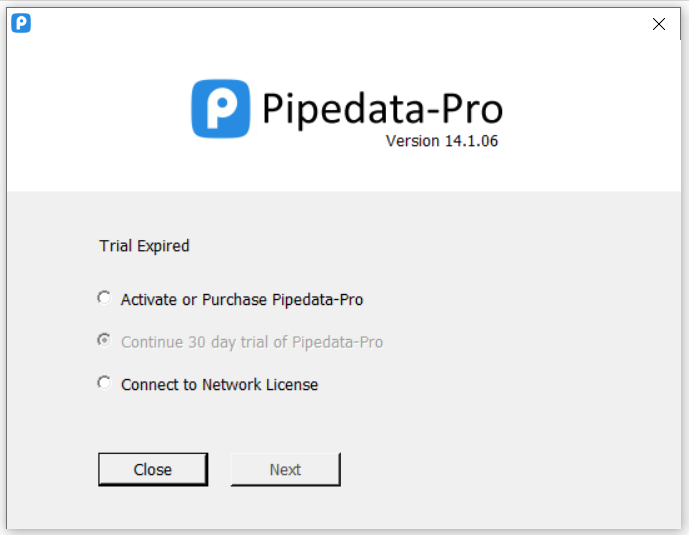This screenshot has height=535, width=689.
Task: Select the Connect to Network License radio button
Action: [104, 383]
